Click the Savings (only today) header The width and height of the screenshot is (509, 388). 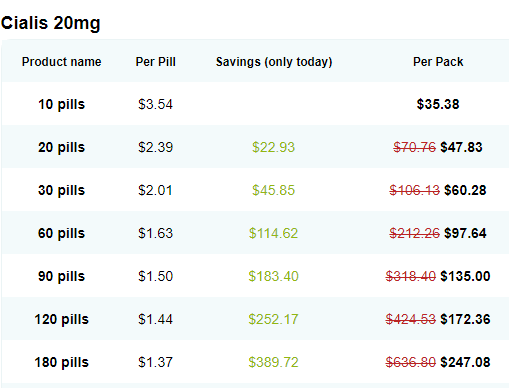pos(274,62)
